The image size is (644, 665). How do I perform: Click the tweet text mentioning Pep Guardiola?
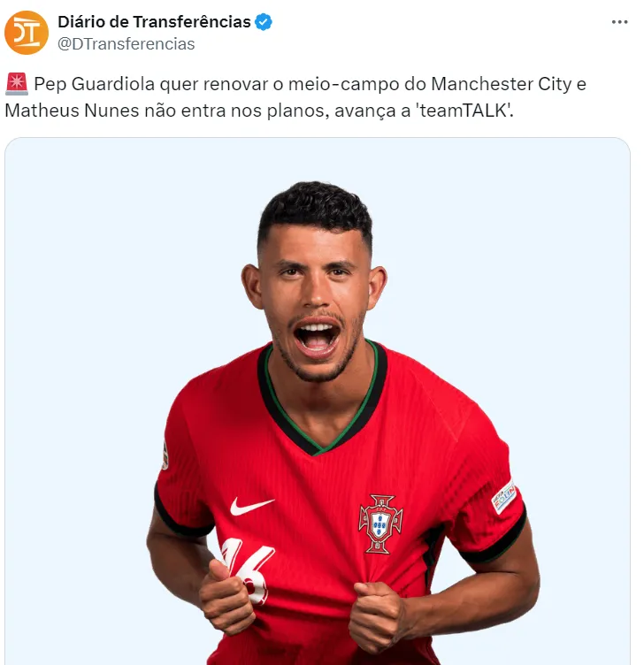[295, 97]
